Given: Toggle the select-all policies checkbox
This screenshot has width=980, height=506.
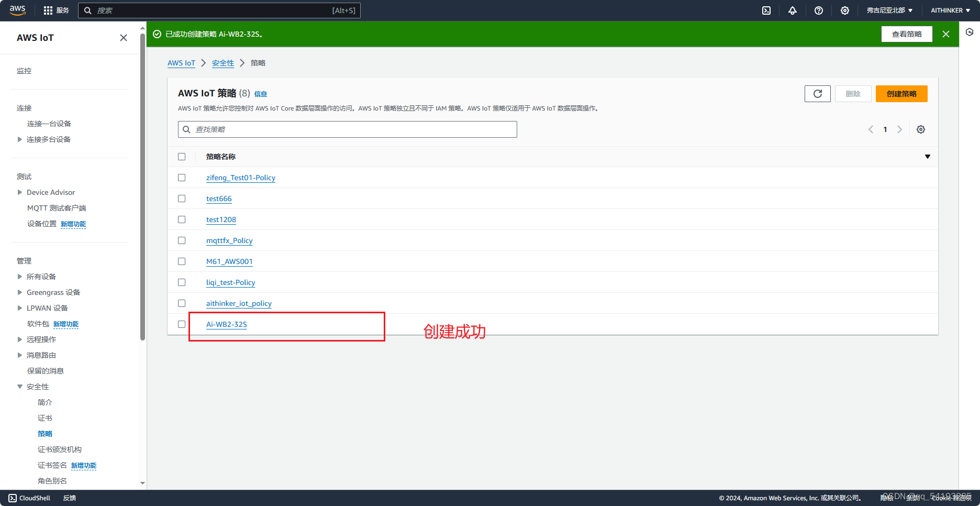Looking at the screenshot, I should 182,157.
